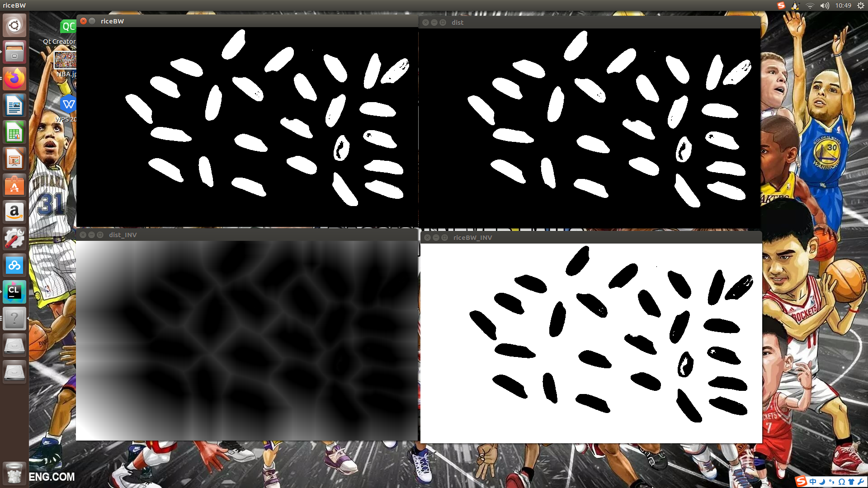This screenshot has width=868, height=488.
Task: Open the Trash icon
Action: click(x=14, y=473)
